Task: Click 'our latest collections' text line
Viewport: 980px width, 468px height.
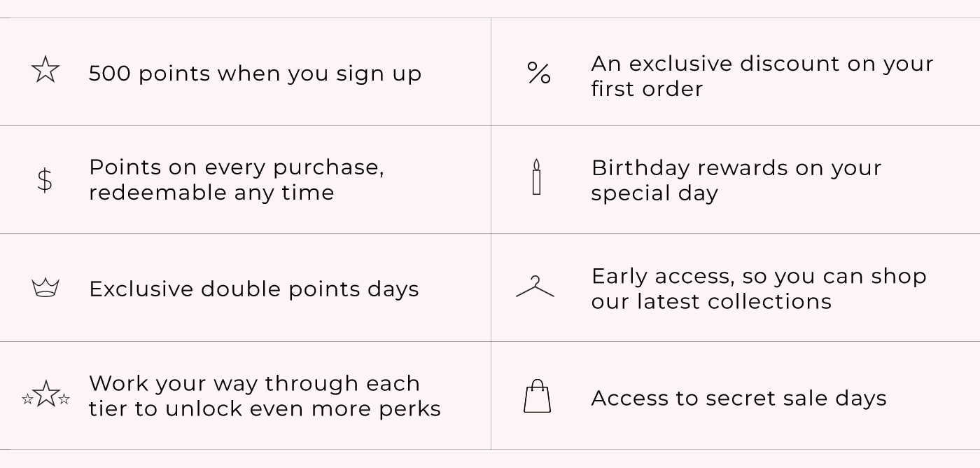Action: coord(711,301)
